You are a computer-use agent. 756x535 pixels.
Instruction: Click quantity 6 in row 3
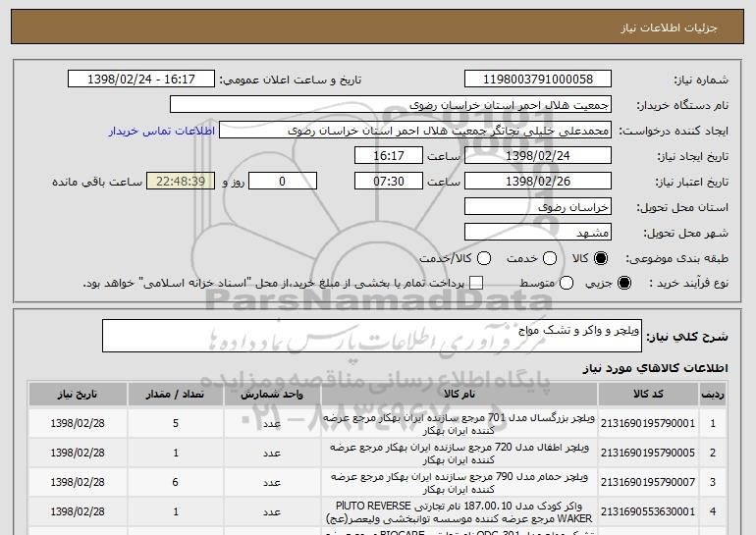176,482
